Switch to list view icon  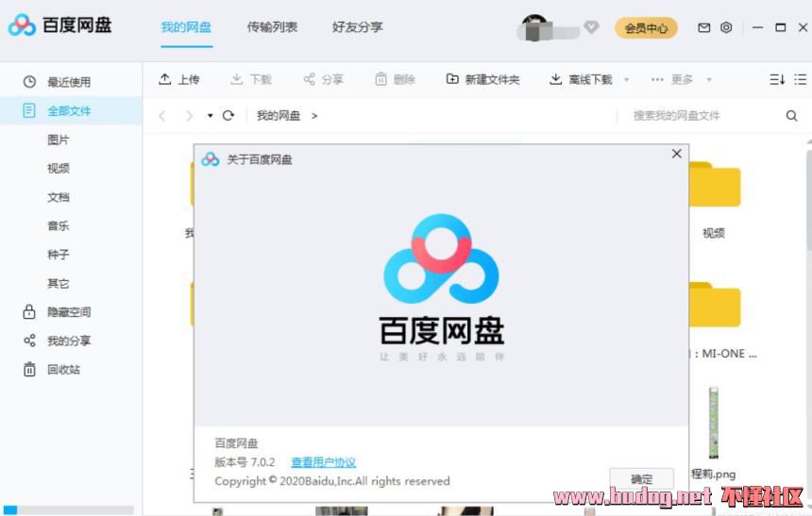coord(800,79)
